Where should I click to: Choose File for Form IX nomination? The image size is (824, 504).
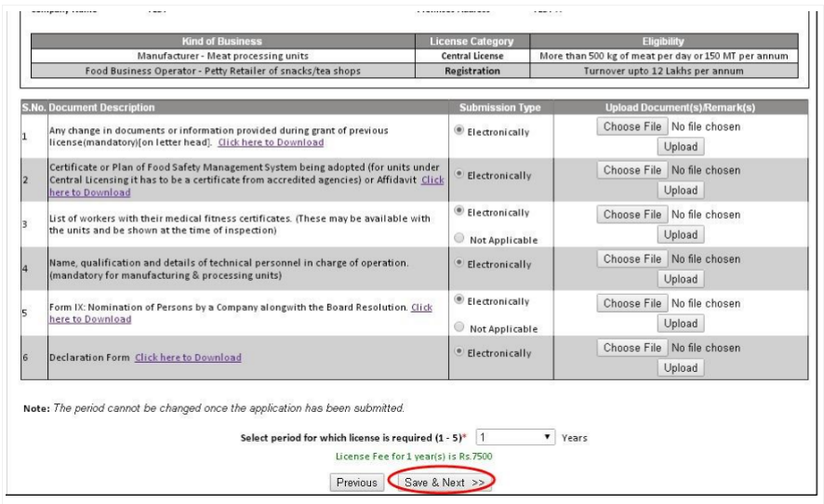pos(631,303)
